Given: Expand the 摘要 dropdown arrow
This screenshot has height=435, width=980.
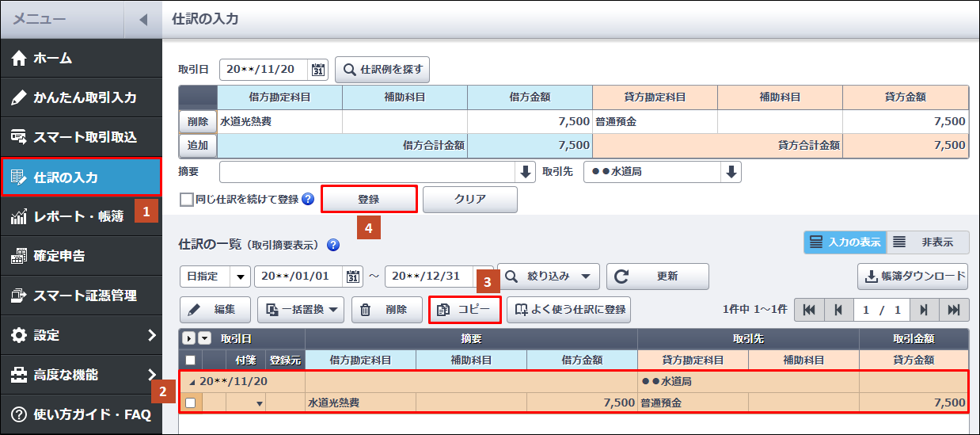Looking at the screenshot, I should pyautogui.click(x=526, y=172).
